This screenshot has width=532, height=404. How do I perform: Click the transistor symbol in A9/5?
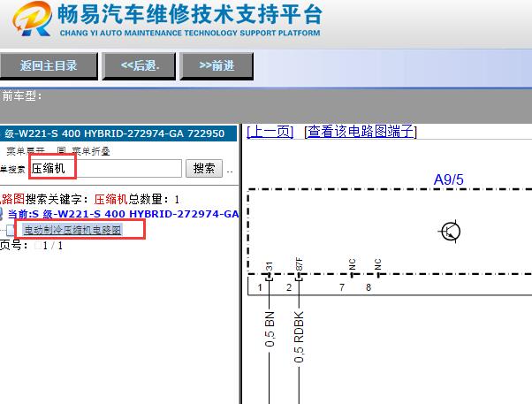point(450,232)
